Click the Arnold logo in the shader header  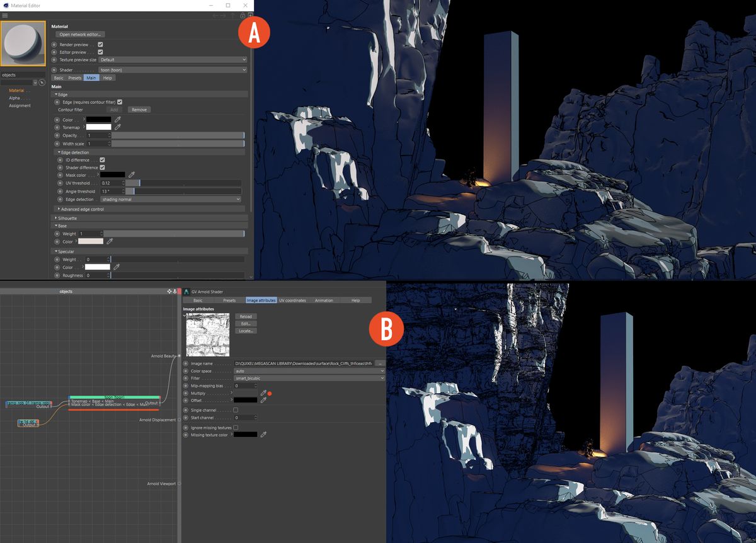click(x=187, y=292)
